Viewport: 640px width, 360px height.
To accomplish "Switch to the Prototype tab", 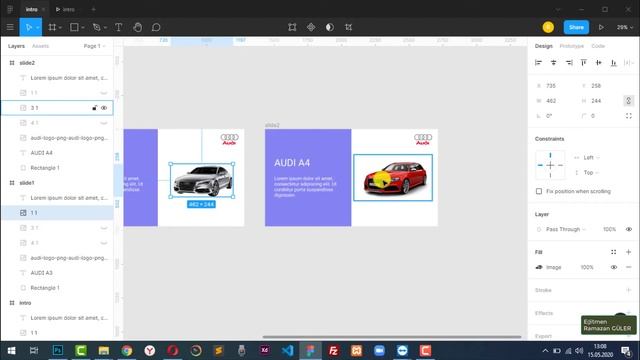I will pos(571,46).
